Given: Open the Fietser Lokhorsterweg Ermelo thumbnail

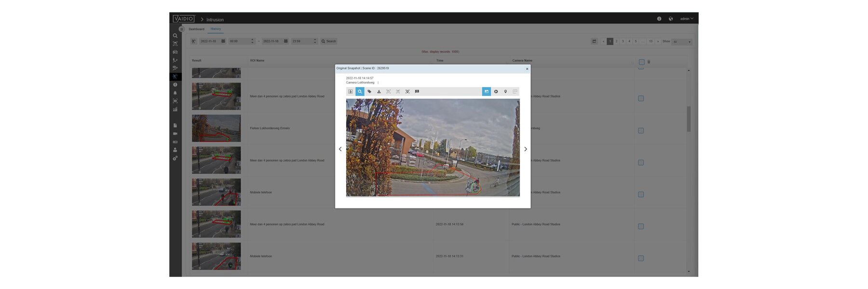Looking at the screenshot, I should coord(216,128).
